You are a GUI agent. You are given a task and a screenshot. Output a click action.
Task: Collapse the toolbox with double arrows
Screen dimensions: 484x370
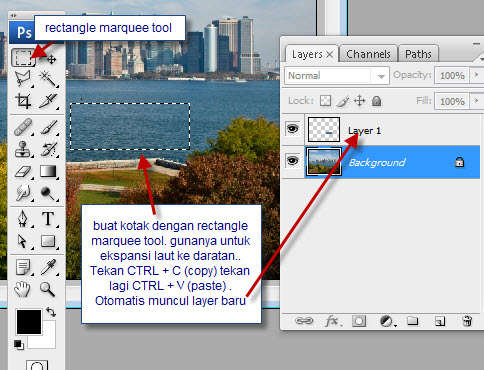pyautogui.click(x=13, y=15)
